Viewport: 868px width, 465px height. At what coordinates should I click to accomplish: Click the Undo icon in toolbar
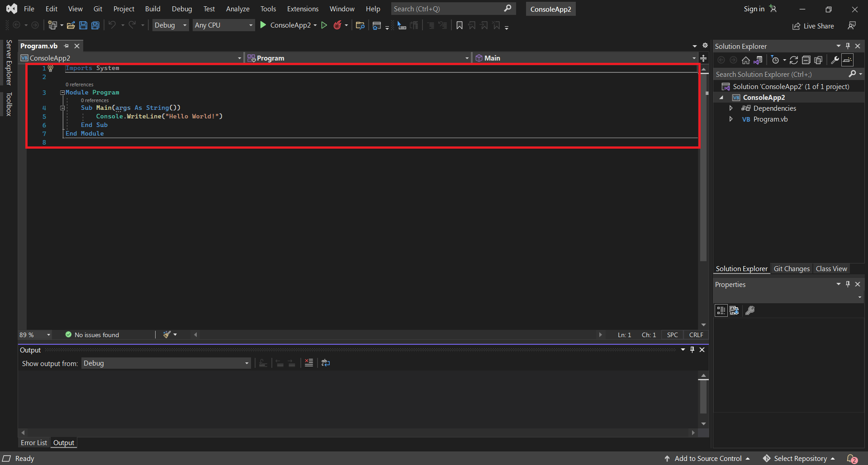pyautogui.click(x=113, y=25)
